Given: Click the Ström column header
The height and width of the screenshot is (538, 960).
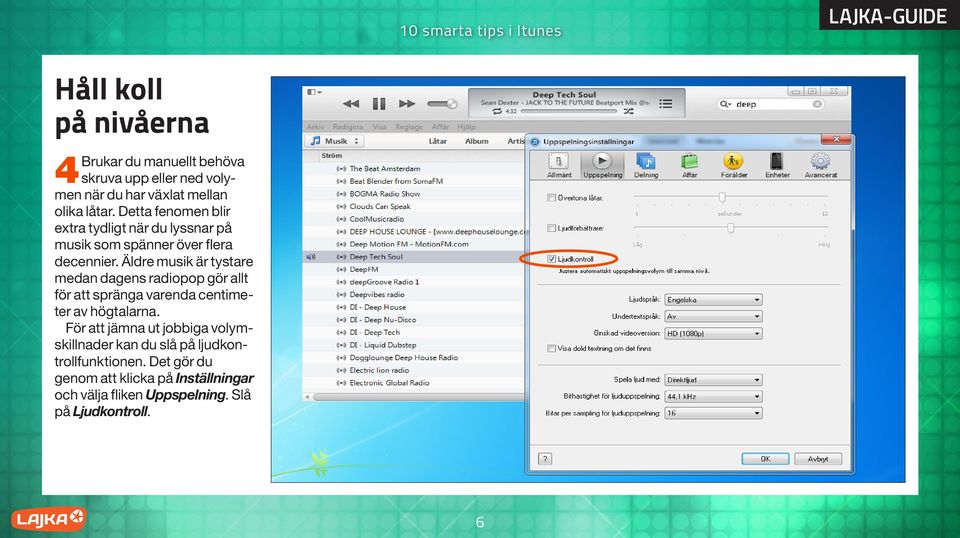Looking at the screenshot, I should (331, 155).
